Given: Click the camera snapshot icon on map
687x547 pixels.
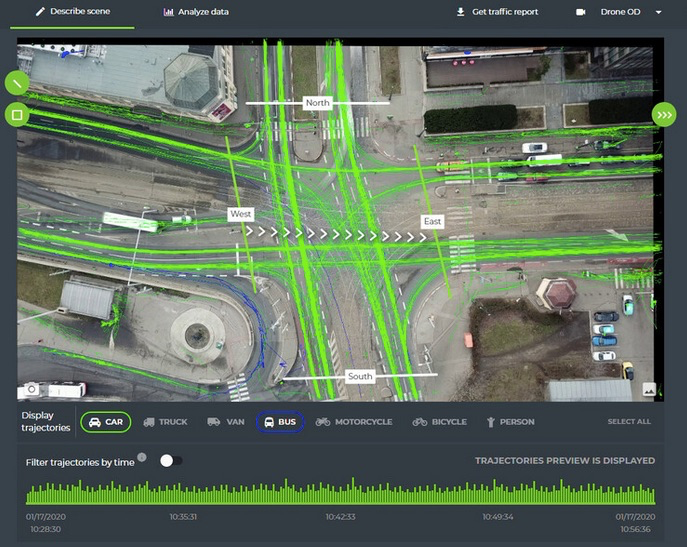Looking at the screenshot, I should [x=32, y=389].
